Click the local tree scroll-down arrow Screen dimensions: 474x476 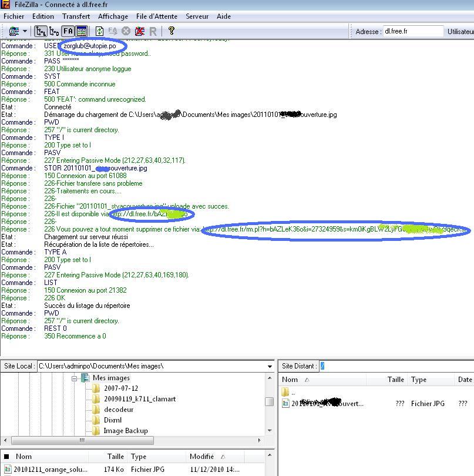[270, 431]
